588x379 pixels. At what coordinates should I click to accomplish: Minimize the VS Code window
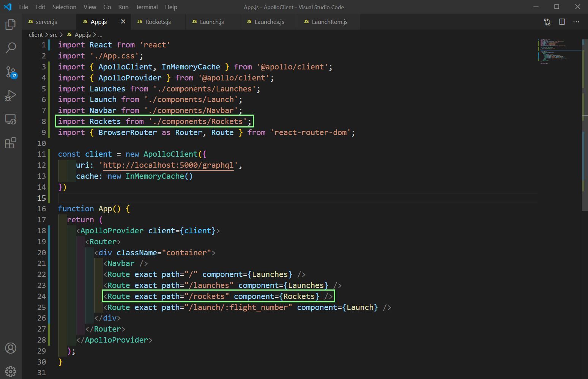(x=536, y=7)
